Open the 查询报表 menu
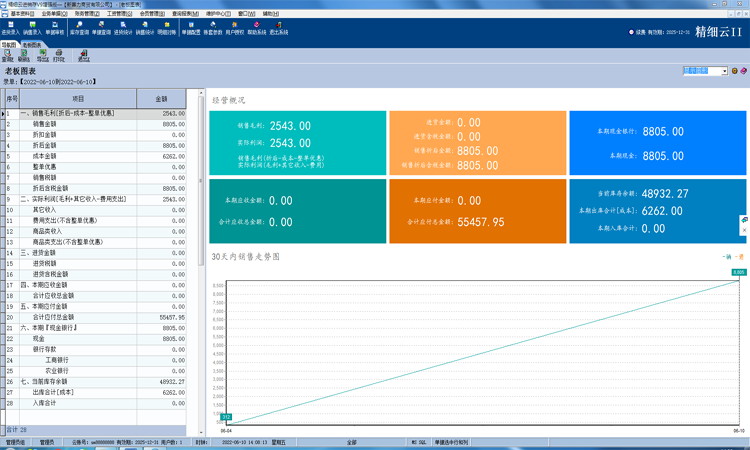 pyautogui.click(x=184, y=14)
